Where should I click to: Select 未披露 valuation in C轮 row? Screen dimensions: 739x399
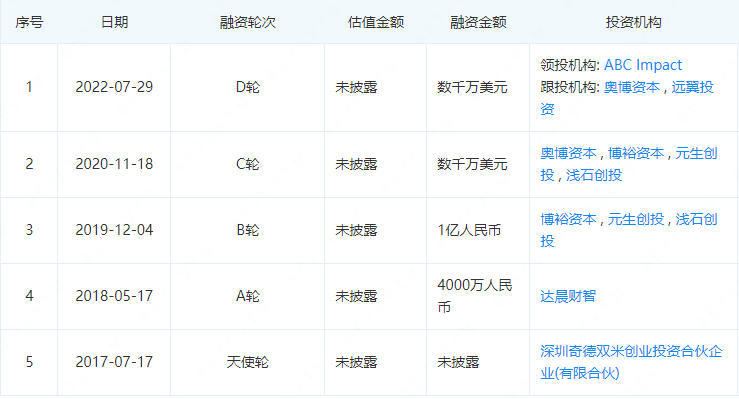(356, 164)
